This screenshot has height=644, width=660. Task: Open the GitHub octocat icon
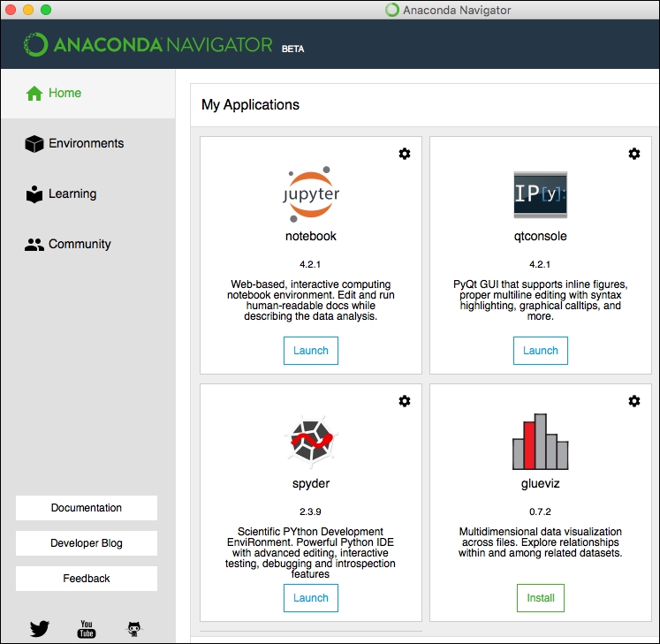[134, 629]
